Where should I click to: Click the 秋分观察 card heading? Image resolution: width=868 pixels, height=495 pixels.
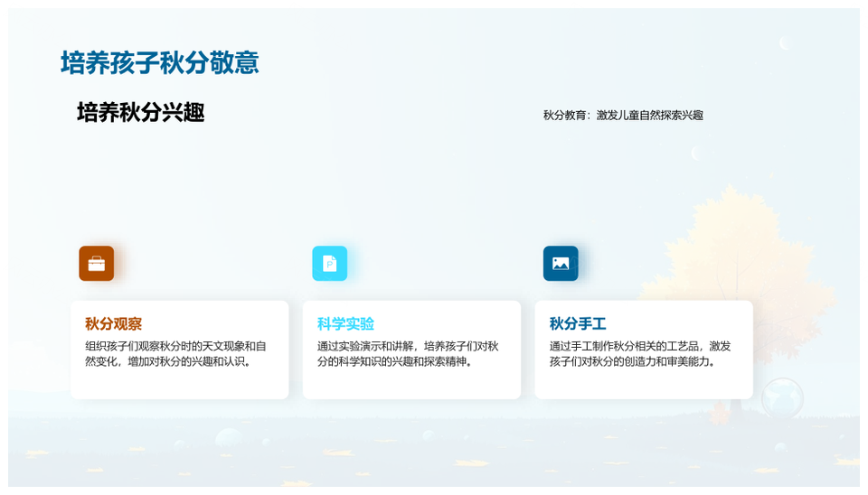tap(113, 324)
